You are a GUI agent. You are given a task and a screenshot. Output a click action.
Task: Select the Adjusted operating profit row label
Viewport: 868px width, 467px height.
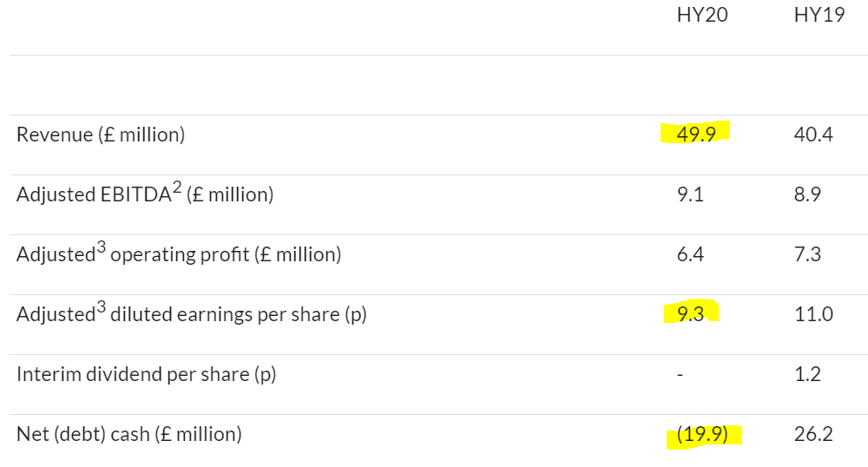(x=179, y=253)
